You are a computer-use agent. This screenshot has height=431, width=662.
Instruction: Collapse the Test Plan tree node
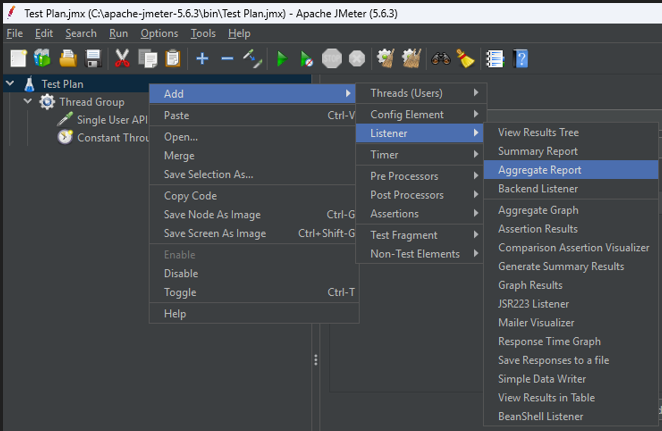(x=10, y=84)
